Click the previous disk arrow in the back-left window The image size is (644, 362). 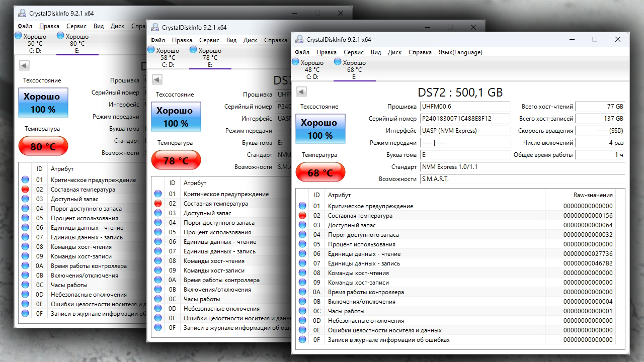[x=24, y=65]
